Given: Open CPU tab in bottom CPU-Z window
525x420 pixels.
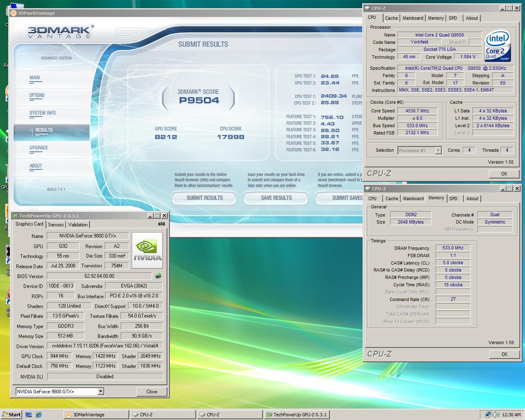Looking at the screenshot, I should [x=372, y=199].
